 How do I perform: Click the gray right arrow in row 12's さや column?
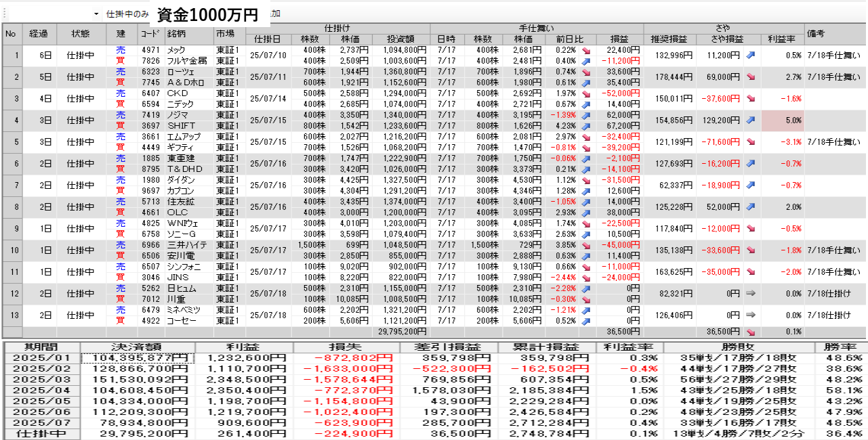(751, 294)
